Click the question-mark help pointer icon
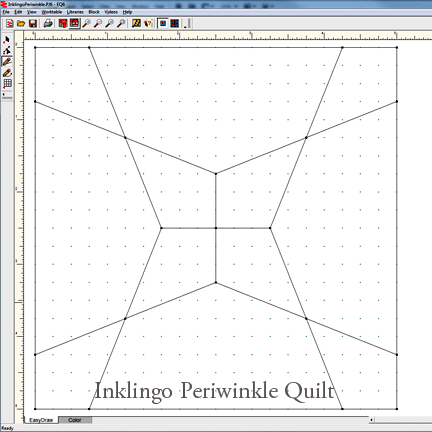Image resolution: width=432 pixels, height=432 pixels. pyautogui.click(x=148, y=23)
